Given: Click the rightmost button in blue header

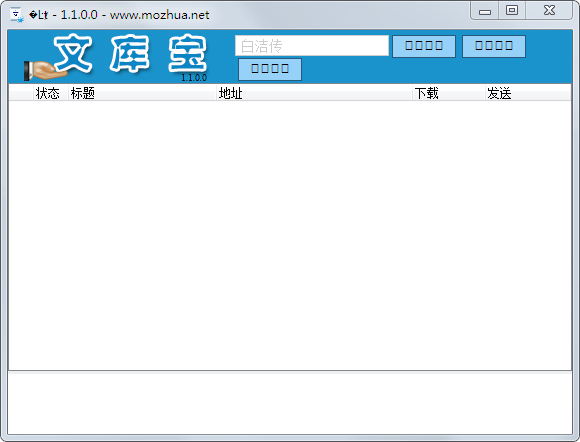Looking at the screenshot, I should tap(494, 46).
